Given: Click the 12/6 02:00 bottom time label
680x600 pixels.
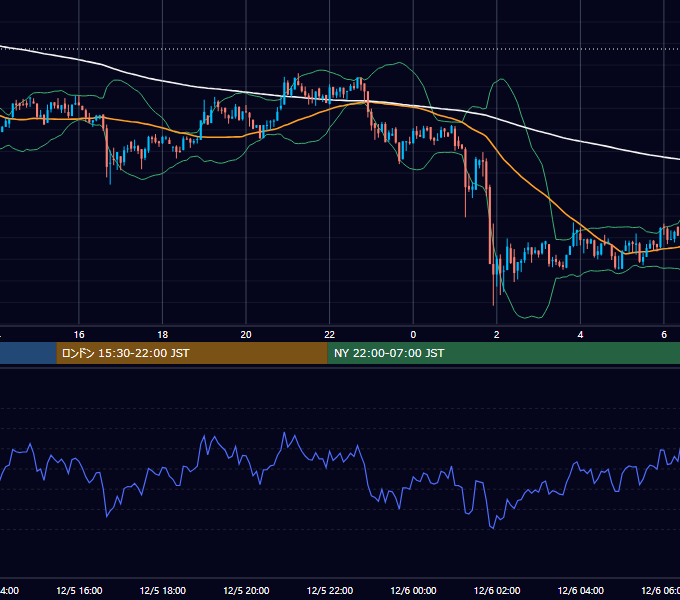Looking at the screenshot, I should pos(497,590).
